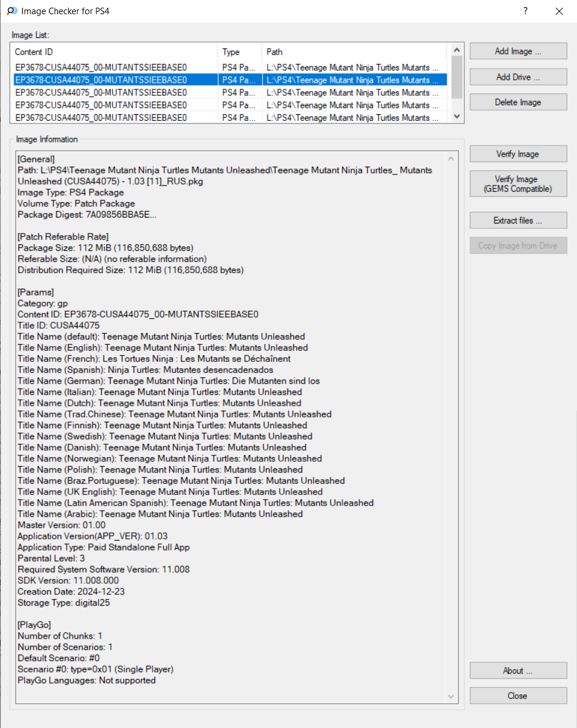Click the Title Name (Finnish) line
The image size is (577, 728).
point(163,425)
